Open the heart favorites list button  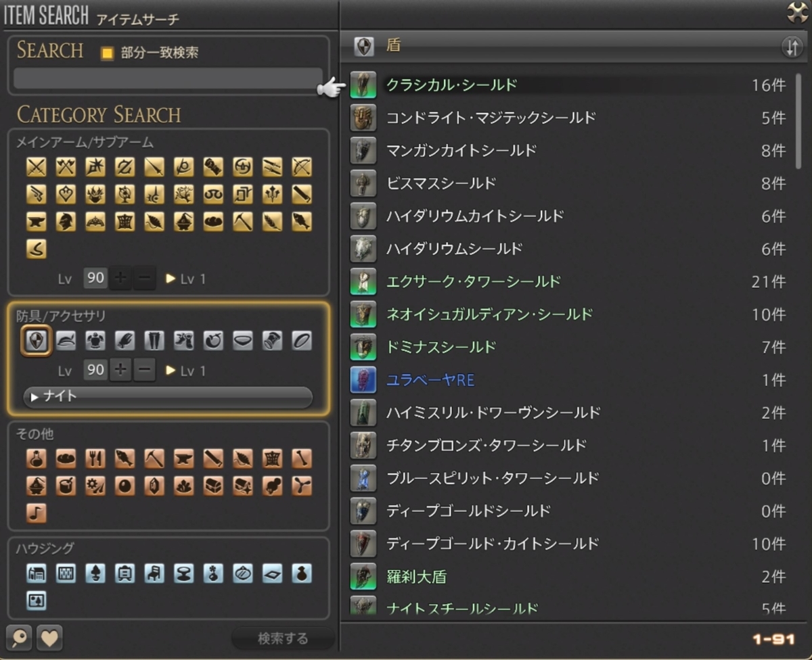[x=49, y=638]
